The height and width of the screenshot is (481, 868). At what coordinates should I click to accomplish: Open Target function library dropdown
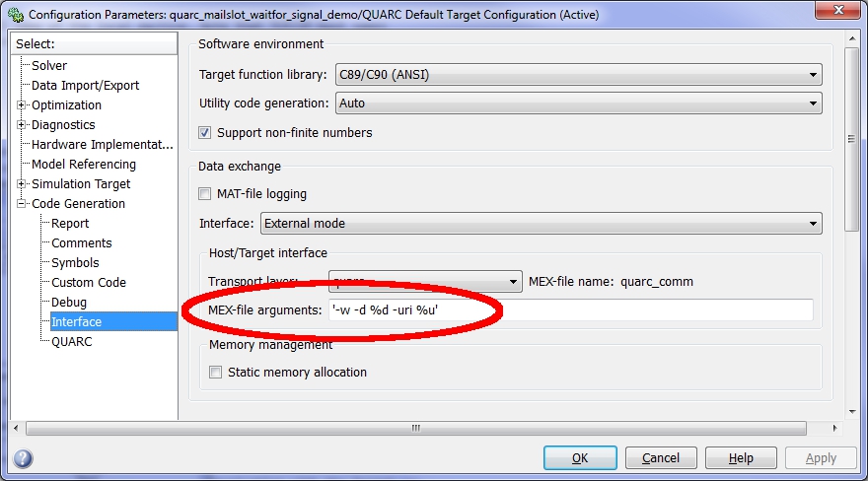pyautogui.click(x=578, y=75)
